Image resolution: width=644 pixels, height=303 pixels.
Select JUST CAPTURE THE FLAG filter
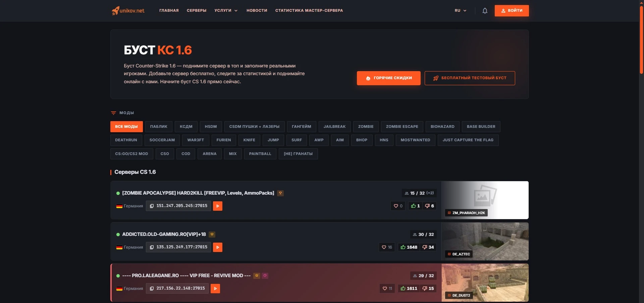coord(468,140)
